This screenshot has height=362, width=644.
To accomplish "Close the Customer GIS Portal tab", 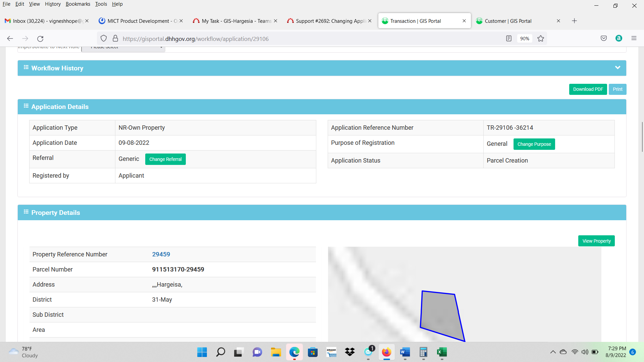I will point(558,21).
